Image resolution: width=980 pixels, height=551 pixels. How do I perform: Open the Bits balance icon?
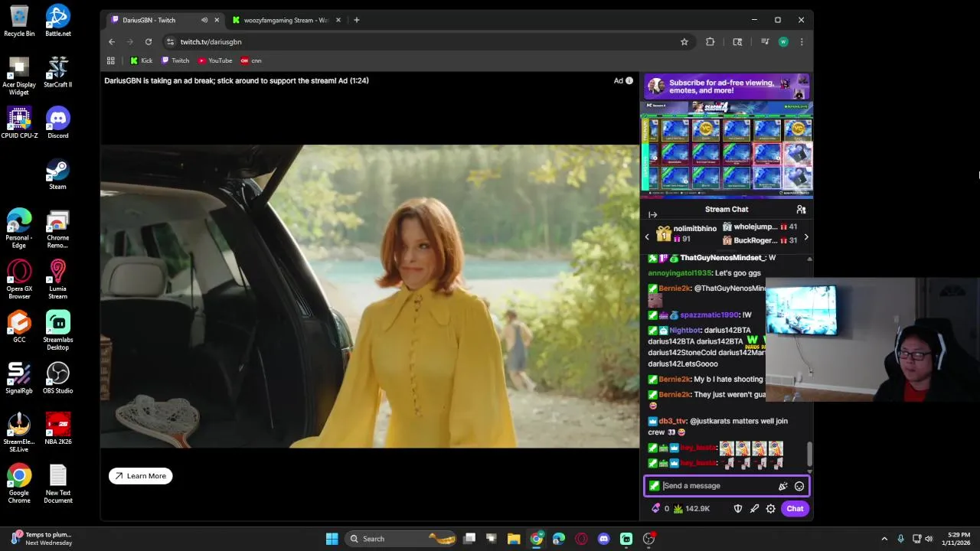point(656,509)
